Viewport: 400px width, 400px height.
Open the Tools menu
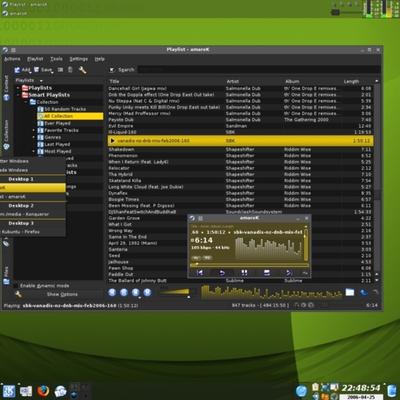56,59
